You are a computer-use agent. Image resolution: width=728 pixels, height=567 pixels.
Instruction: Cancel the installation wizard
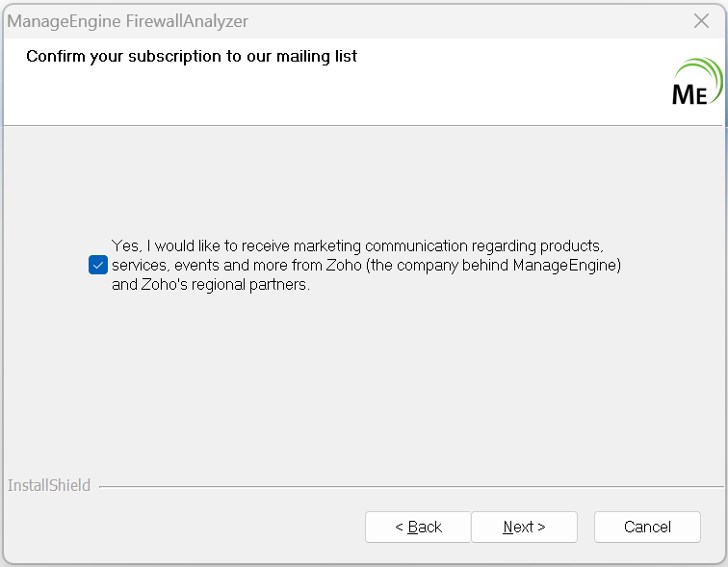[x=647, y=527]
